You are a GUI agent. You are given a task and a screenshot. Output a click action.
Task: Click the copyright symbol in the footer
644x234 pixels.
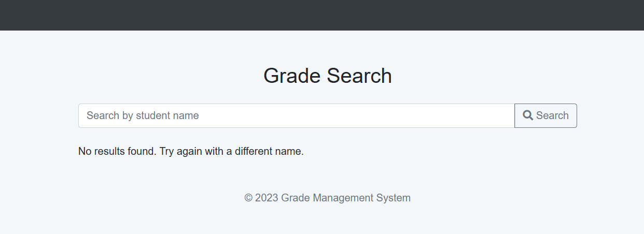click(248, 198)
